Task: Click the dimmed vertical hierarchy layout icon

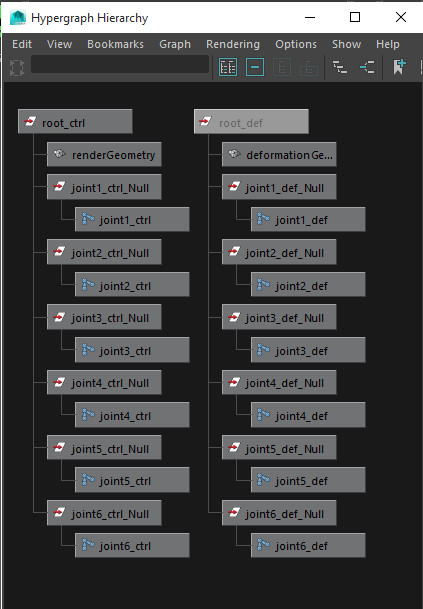Action: click(282, 68)
